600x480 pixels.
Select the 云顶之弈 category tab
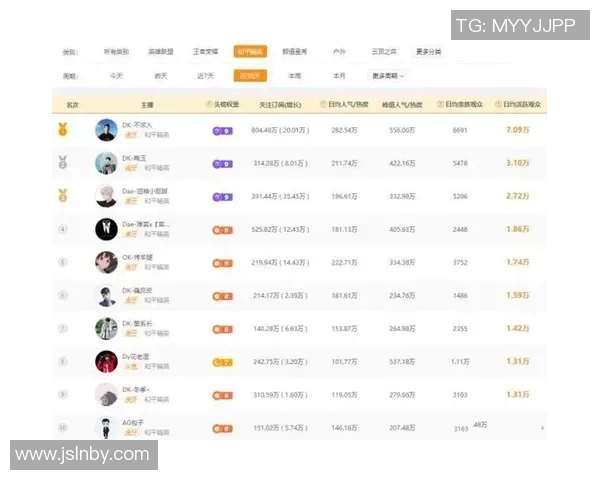[384, 51]
